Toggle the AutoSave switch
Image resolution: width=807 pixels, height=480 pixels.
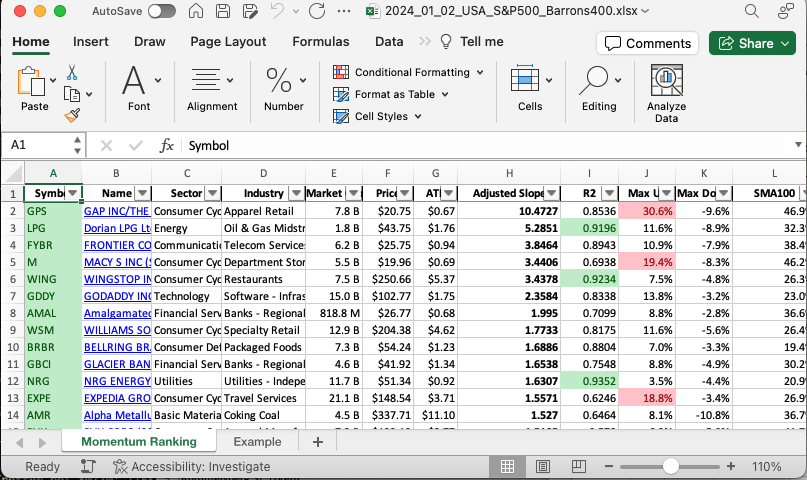point(161,12)
